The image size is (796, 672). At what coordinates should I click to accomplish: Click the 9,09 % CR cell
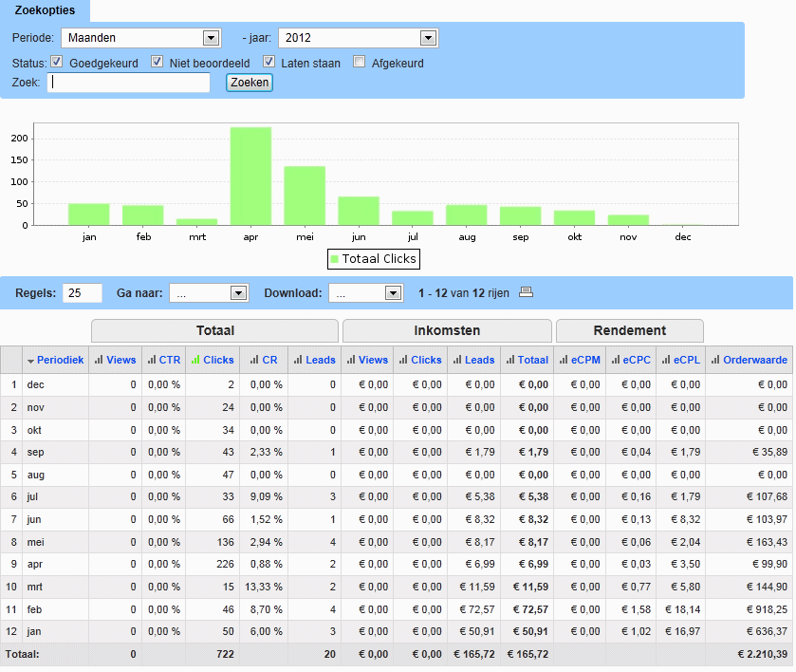click(x=266, y=496)
